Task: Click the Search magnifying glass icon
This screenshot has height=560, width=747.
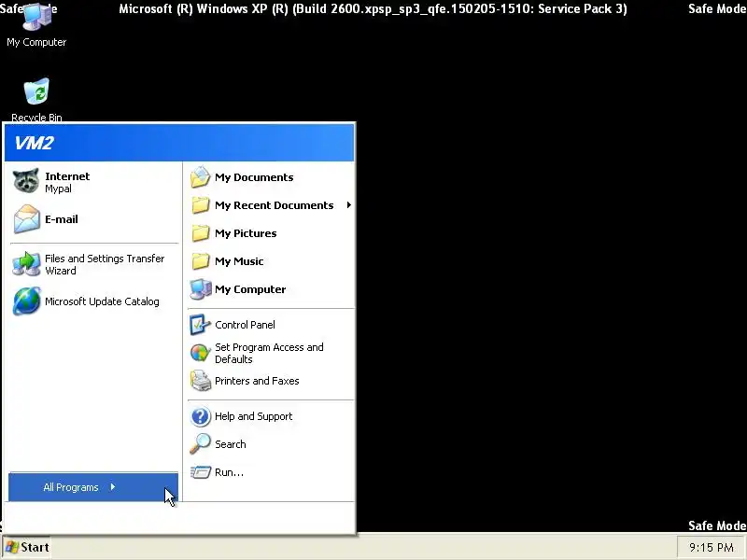Action: 200,444
